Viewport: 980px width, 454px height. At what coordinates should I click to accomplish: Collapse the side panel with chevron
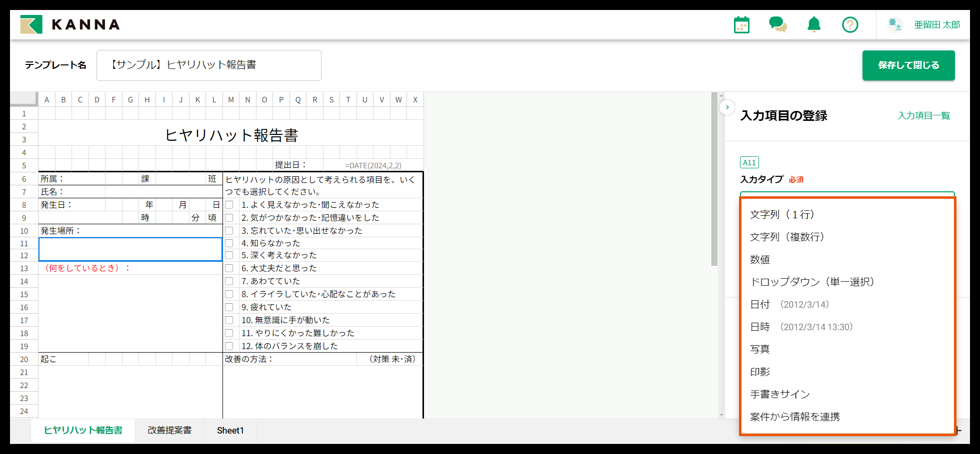pyautogui.click(x=727, y=107)
